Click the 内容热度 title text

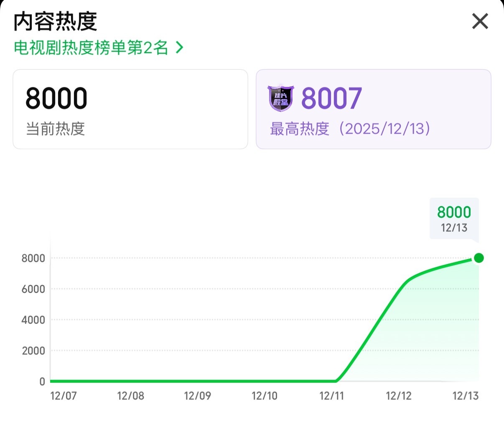[55, 22]
